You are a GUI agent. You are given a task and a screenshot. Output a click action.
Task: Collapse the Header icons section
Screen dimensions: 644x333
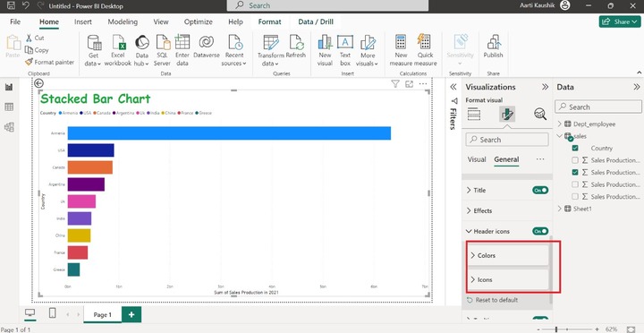point(469,232)
